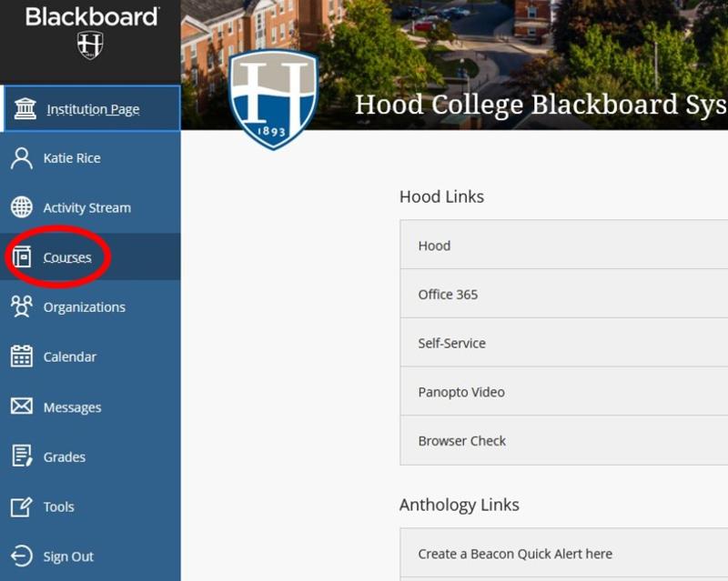Open the Courses menu item

pos(90,257)
